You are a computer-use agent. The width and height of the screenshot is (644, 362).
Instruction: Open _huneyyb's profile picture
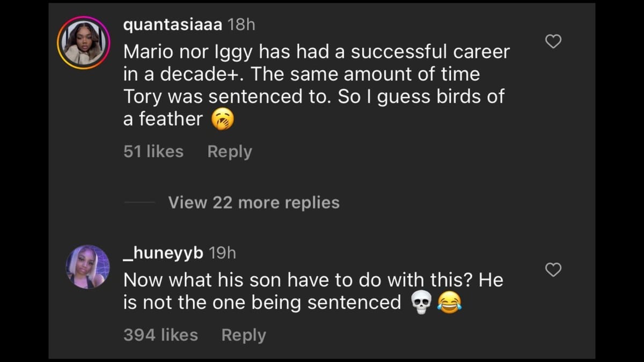point(87,267)
